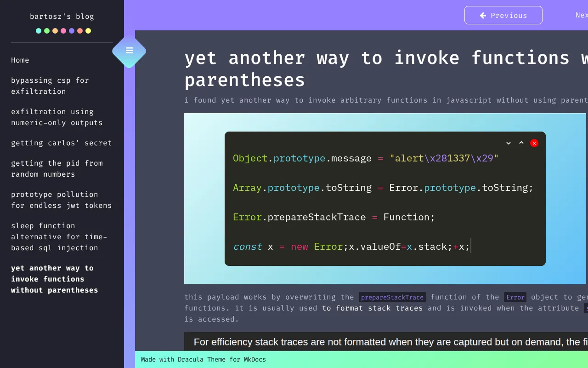Open 'prototype pollution for endless jwt tokens' post
588x368 pixels.
coord(62,200)
